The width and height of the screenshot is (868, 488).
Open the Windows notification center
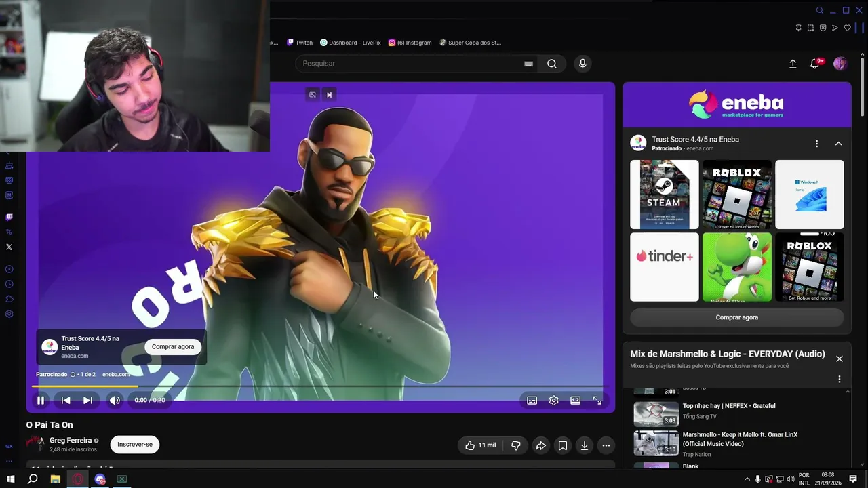pyautogui.click(x=853, y=479)
